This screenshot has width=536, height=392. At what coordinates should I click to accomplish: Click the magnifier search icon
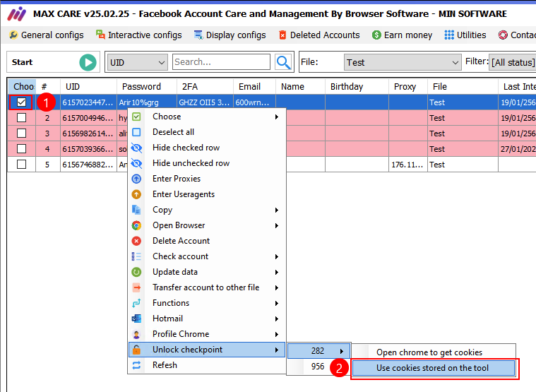coord(283,62)
